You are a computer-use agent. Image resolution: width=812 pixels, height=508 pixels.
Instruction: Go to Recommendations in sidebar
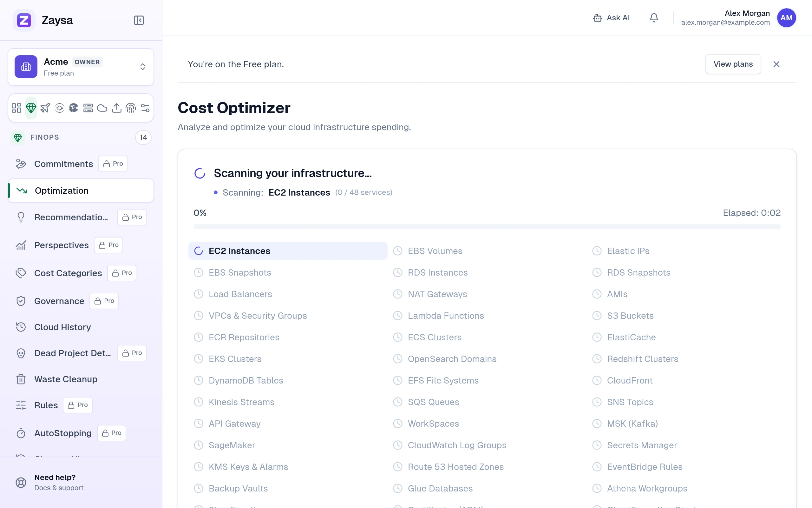coord(81,217)
